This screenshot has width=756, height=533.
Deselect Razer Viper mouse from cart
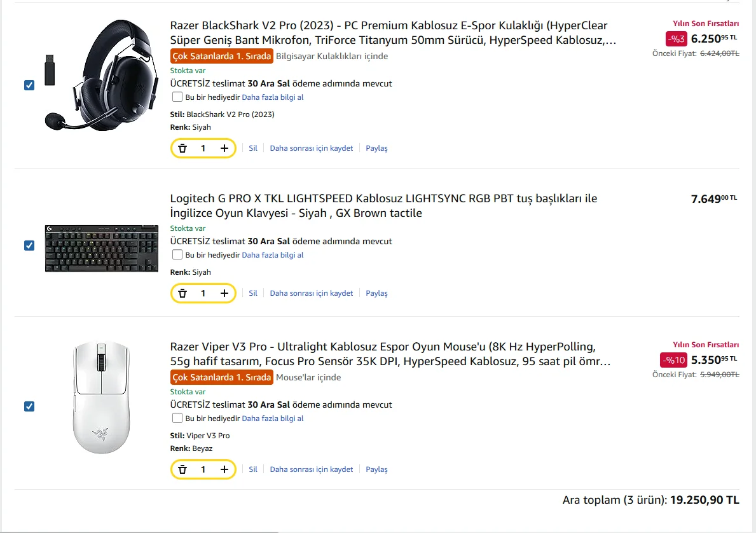pos(29,406)
